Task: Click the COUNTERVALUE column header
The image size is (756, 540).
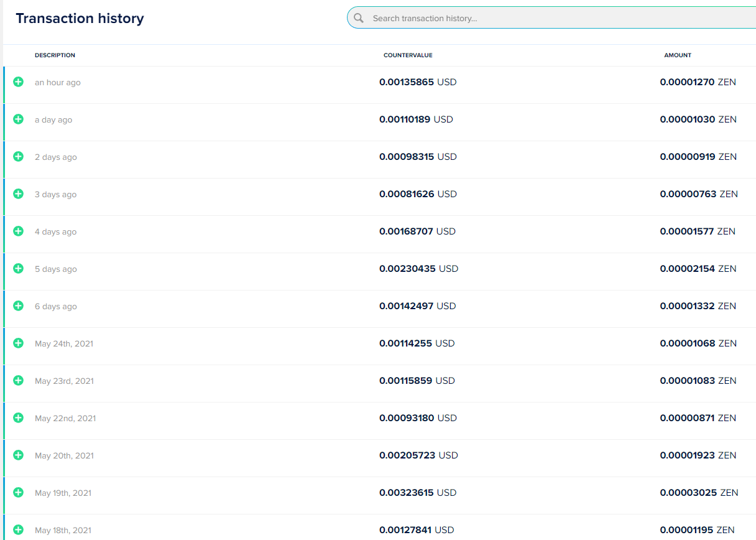Action: pos(408,55)
